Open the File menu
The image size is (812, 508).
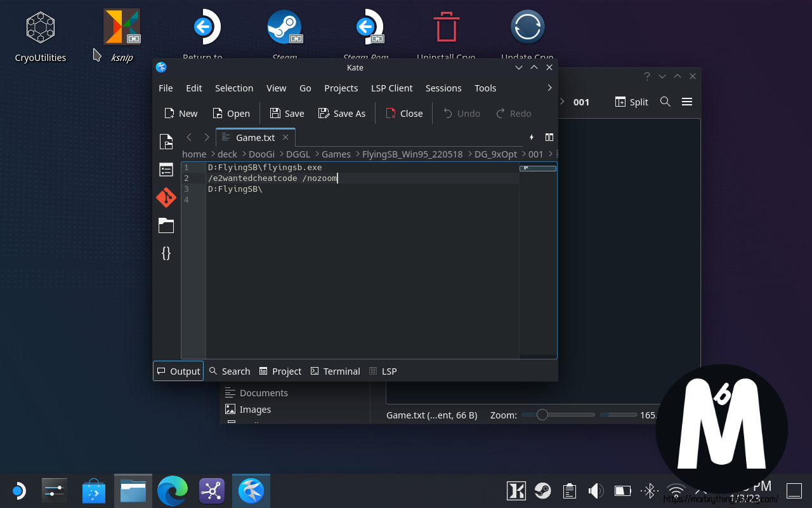pos(166,88)
